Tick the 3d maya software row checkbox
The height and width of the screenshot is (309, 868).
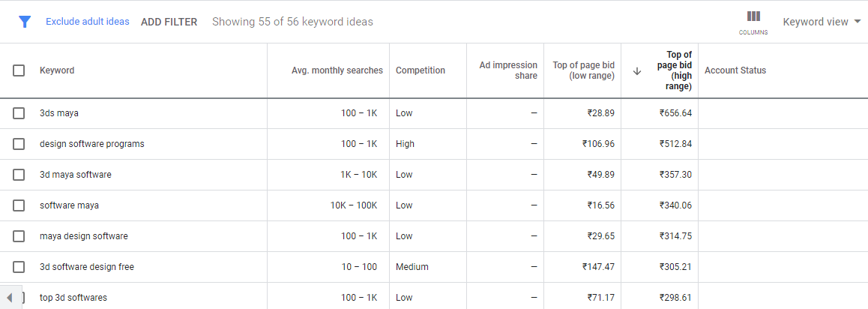[19, 175]
